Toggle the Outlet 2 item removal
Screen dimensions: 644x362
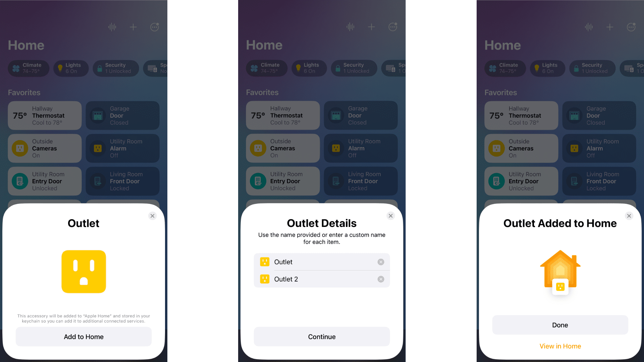click(380, 279)
